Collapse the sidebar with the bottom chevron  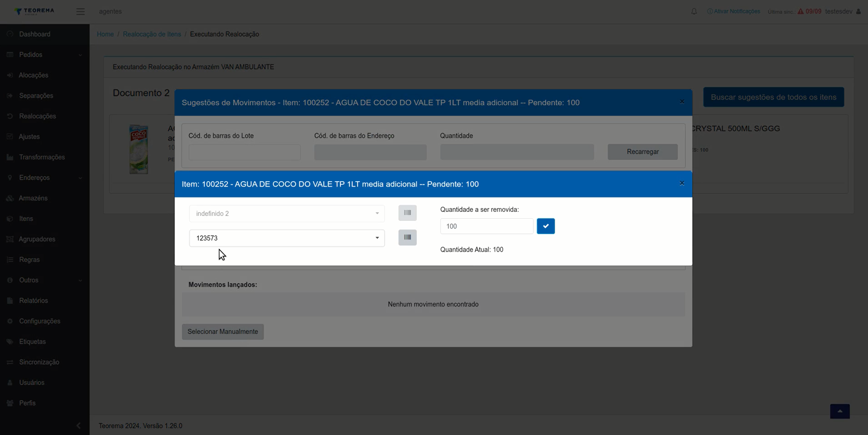coord(79,426)
